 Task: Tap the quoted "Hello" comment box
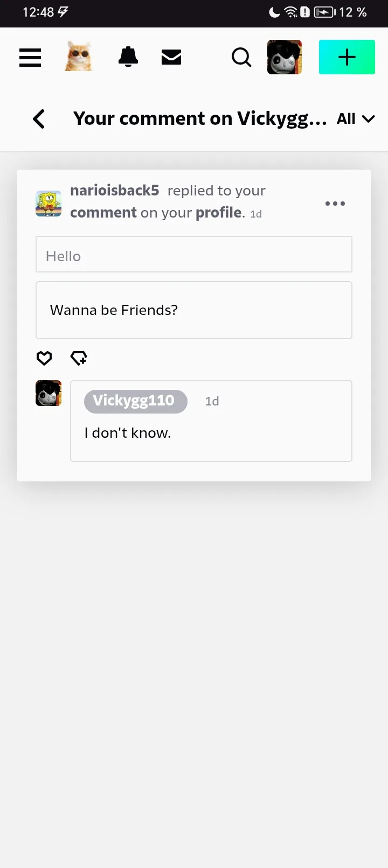[x=194, y=255]
